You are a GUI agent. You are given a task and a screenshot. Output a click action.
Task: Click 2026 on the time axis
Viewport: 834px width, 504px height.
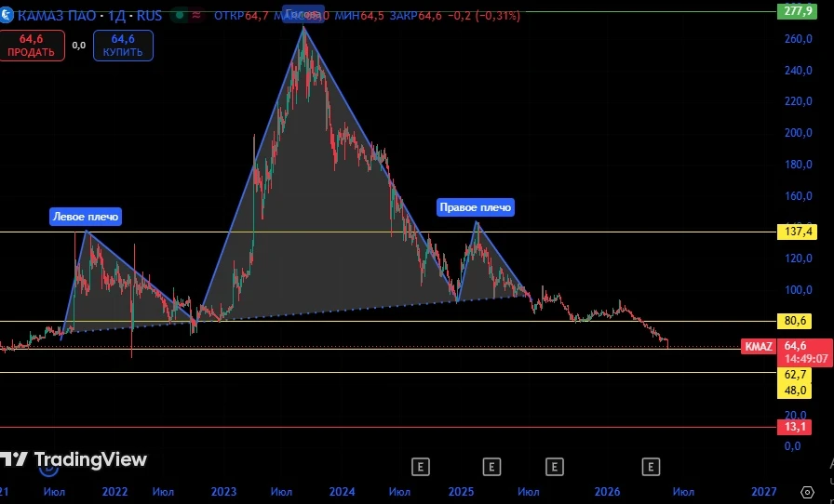coord(608,492)
